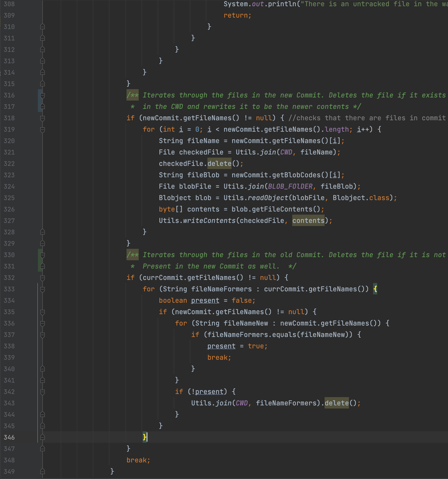Screen dimensions: 448x479
Task: Collapse the equals check at line 337
Action: pos(43,335)
